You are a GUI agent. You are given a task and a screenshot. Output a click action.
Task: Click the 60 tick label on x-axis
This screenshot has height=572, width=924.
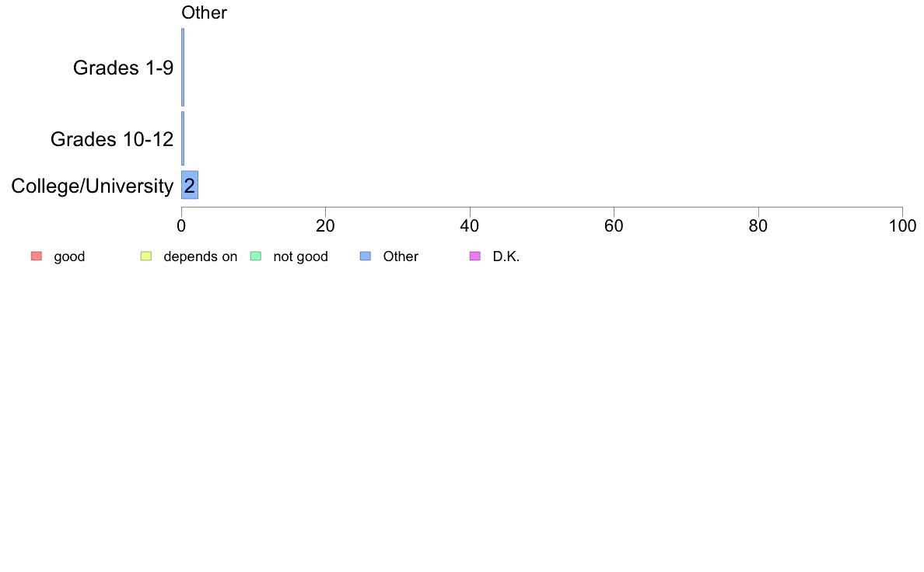click(x=614, y=226)
